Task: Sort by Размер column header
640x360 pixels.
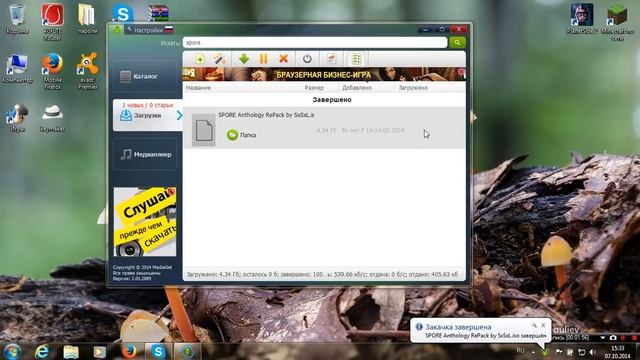Action: tap(314, 88)
